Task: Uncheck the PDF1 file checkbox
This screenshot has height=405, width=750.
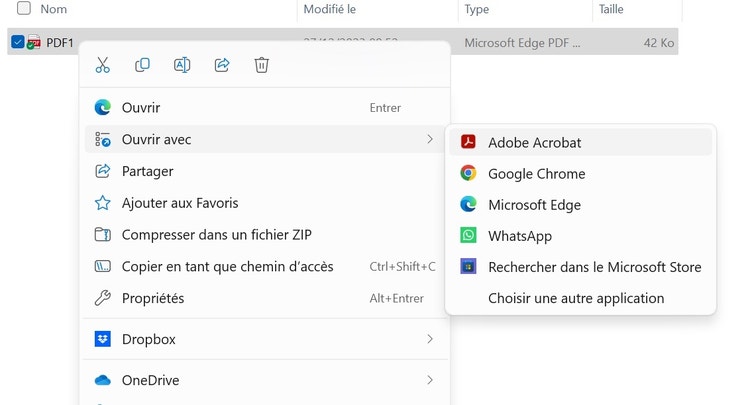Action: [18, 42]
